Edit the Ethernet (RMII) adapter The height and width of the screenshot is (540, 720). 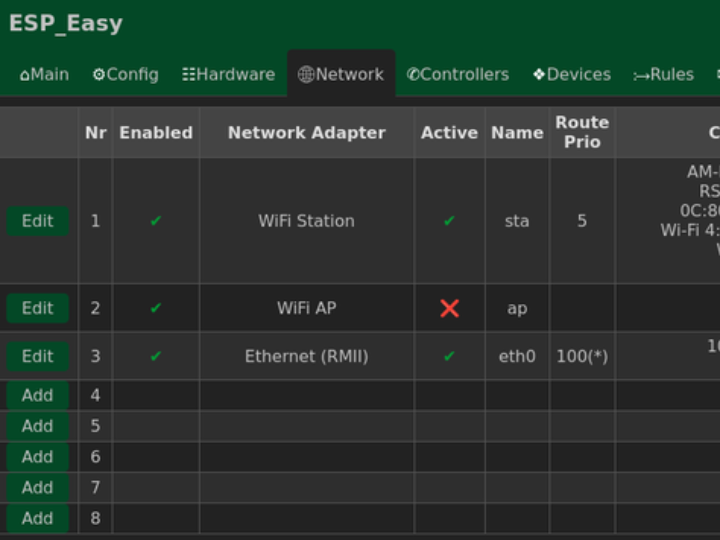pyautogui.click(x=38, y=356)
